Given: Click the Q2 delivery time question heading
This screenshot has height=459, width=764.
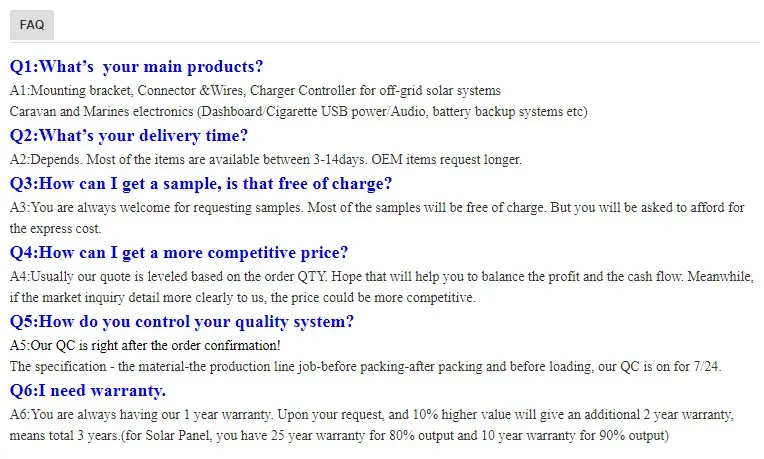Looking at the screenshot, I should tap(129, 136).
